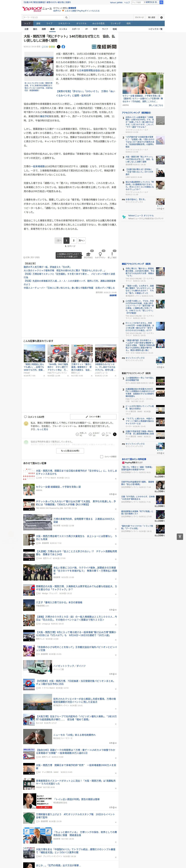Click the マイページ button
186x868 pixels.
pos(139,18)
